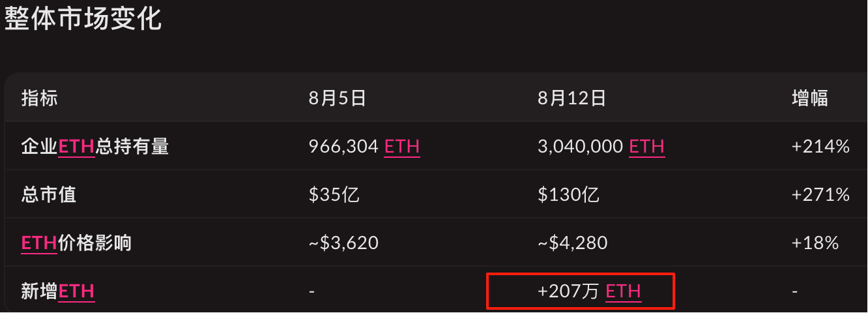This screenshot has width=868, height=313.
Task: Click the $35亿 market value cell
Action: coord(334,195)
